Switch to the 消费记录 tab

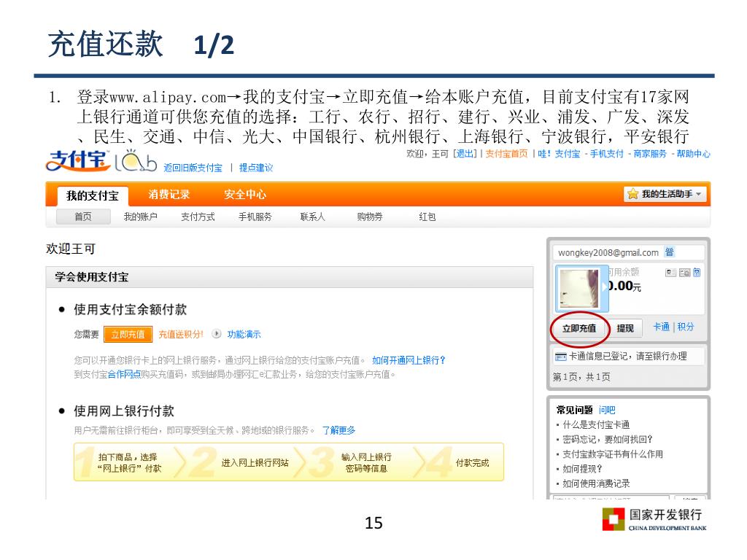pyautogui.click(x=169, y=194)
